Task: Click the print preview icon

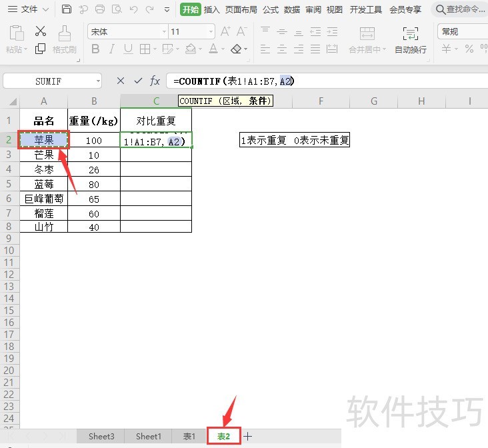Action: [x=117, y=9]
